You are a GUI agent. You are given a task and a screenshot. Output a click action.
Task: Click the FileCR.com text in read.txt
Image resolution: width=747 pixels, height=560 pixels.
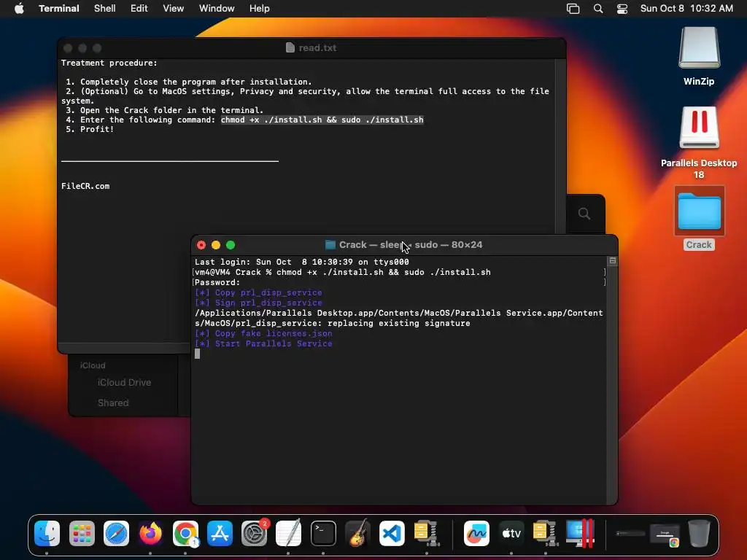click(x=85, y=186)
